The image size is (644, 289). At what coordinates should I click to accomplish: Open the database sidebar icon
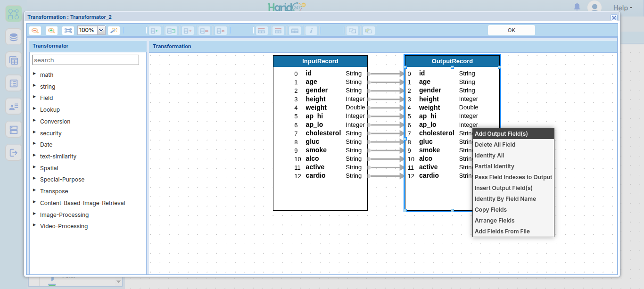click(x=14, y=37)
